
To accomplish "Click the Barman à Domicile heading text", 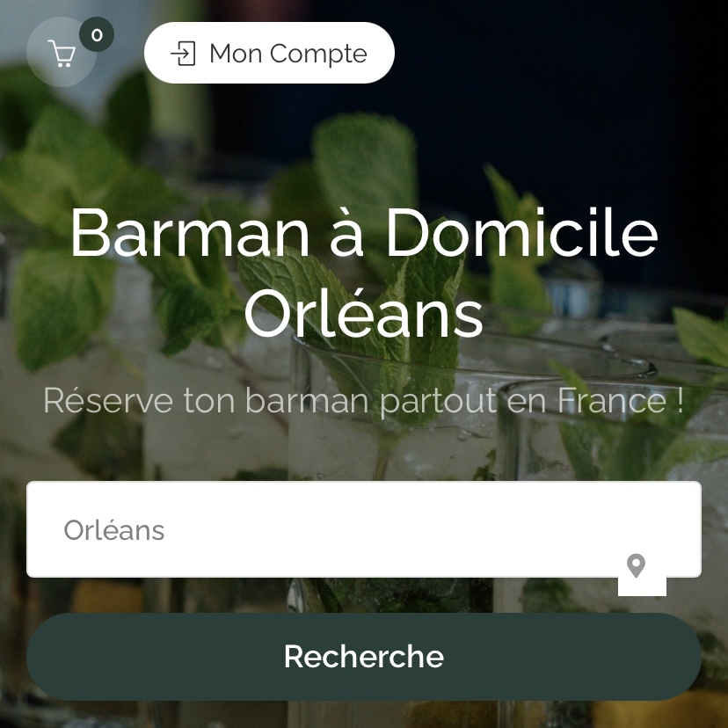I will [x=363, y=232].
